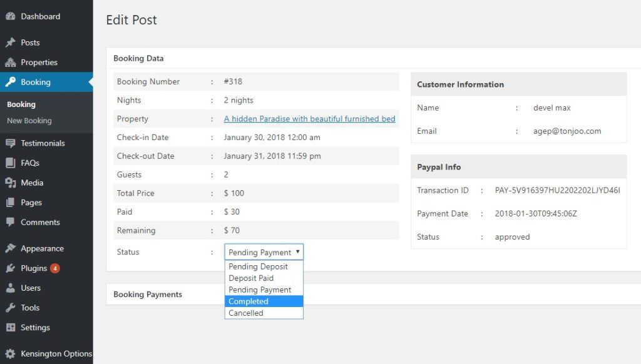Click the Media library icon
Viewport: 641px width, 364px height.
(x=11, y=183)
